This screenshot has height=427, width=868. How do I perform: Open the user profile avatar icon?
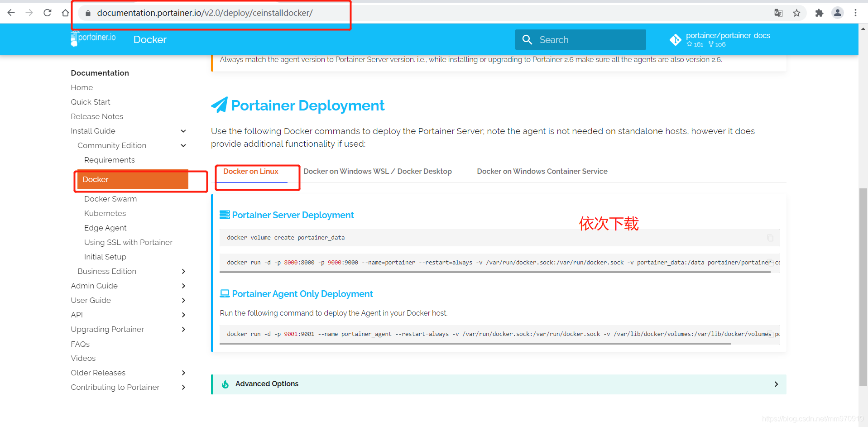(x=837, y=13)
